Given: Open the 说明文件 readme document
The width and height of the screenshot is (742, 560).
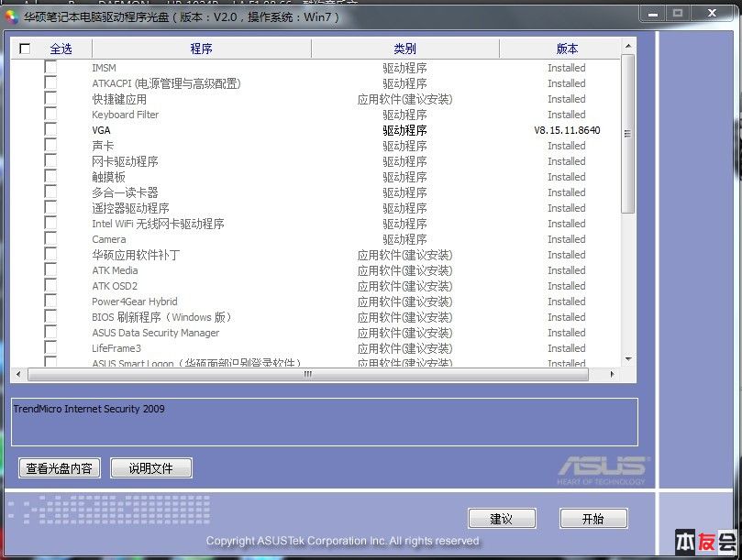Looking at the screenshot, I should pos(150,467).
